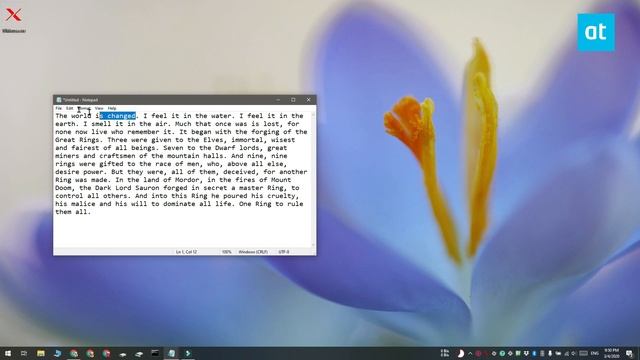Click the UTF-8 encoding status entry
The height and width of the screenshot is (360, 640).
[x=284, y=252]
